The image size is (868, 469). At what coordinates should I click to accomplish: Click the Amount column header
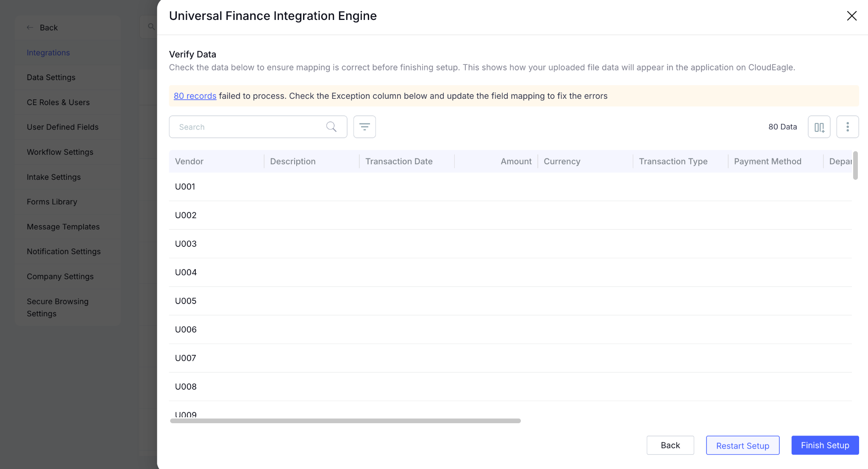[x=516, y=161]
